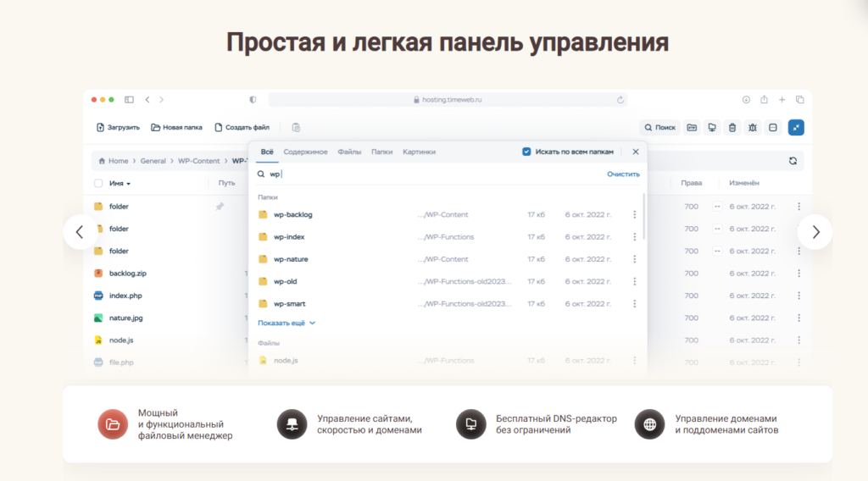Select index.php file
Viewport: 868px width, 481px height.
[x=125, y=296]
